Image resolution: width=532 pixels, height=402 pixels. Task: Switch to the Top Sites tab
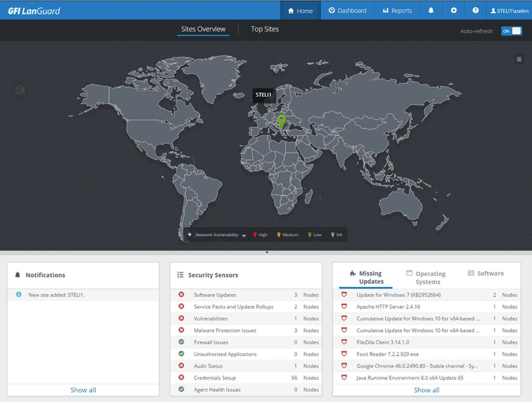(x=265, y=29)
